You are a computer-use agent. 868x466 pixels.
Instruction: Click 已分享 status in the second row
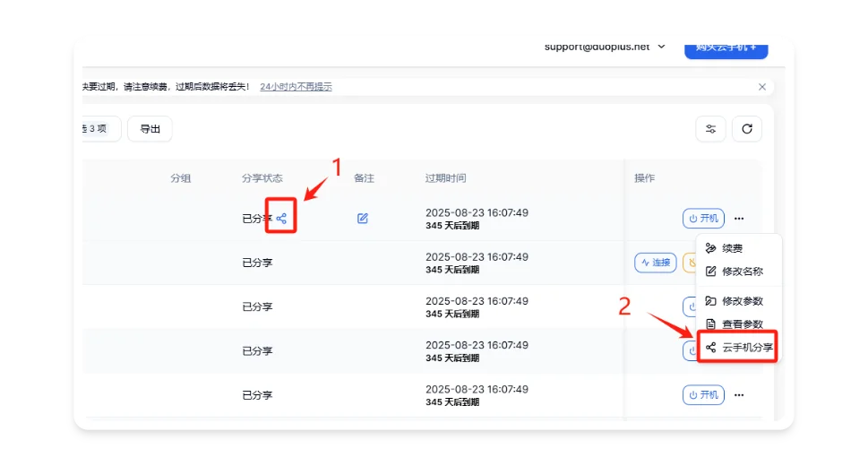click(x=257, y=263)
